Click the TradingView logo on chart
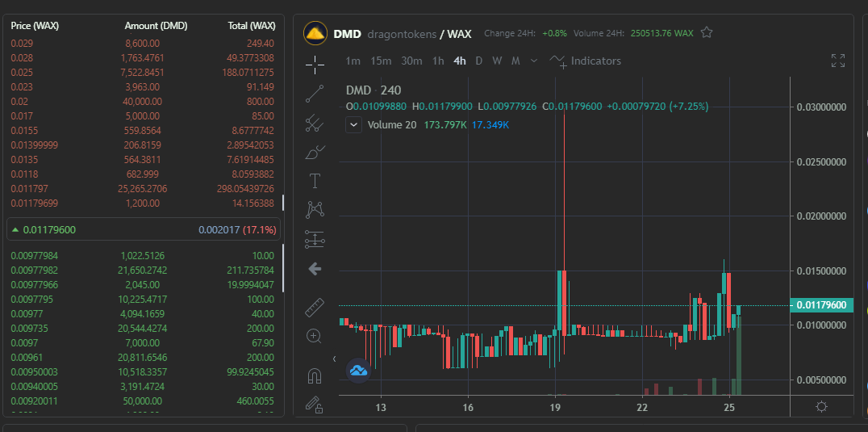The height and width of the screenshot is (432, 868). 358,371
